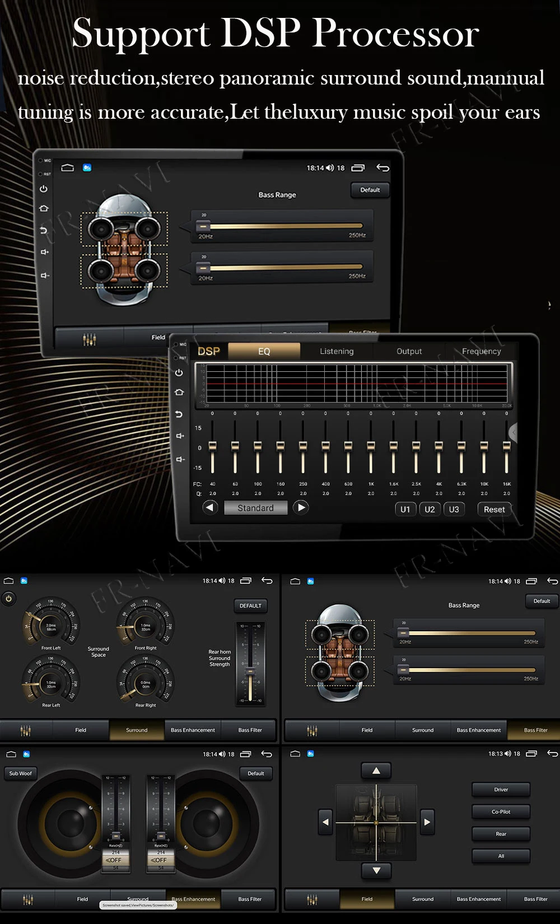This screenshot has width=560, height=924.
Task: Reset the equalizer with Reset button
Action: (x=494, y=509)
